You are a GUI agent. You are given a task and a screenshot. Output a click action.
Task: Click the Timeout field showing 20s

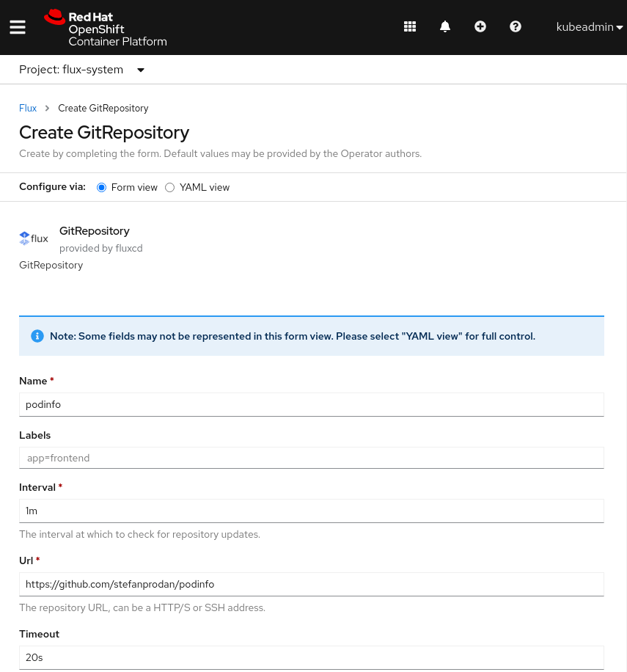(x=311, y=657)
